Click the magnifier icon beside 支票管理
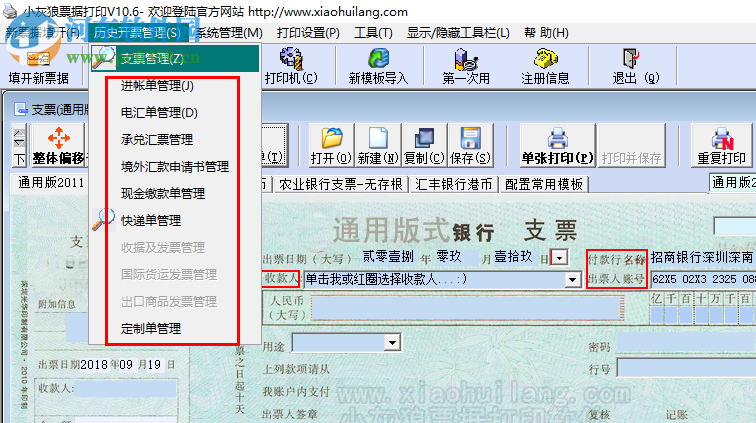 coord(103,57)
